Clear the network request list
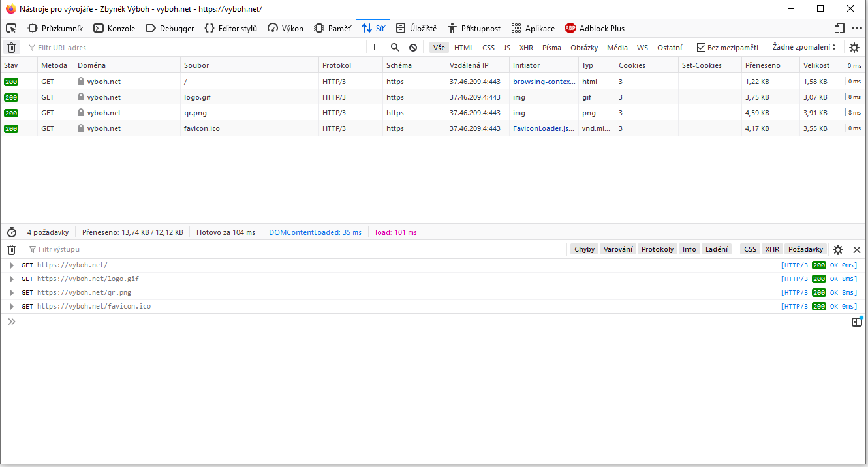 11,48
